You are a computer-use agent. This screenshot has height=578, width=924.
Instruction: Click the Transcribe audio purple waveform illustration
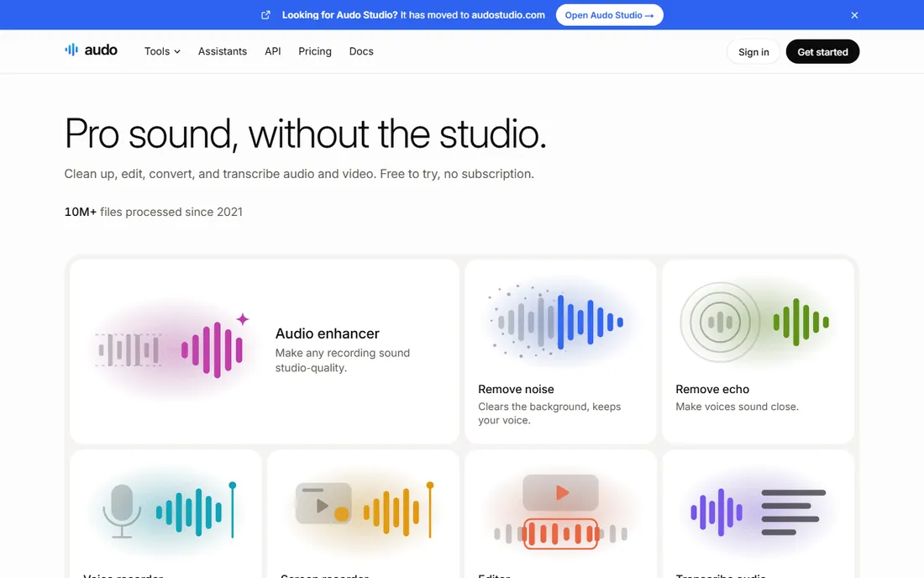coord(717,512)
